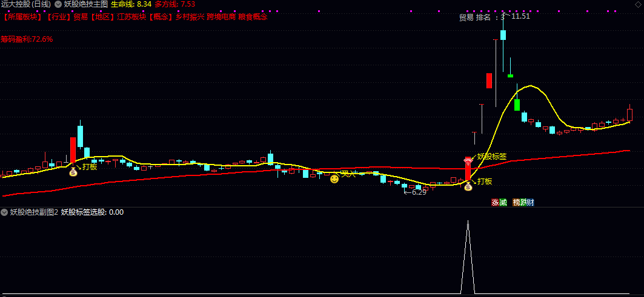Click money bag icon below the 妖股标签 candle
This screenshot has height=297, width=644.
coord(468,187)
